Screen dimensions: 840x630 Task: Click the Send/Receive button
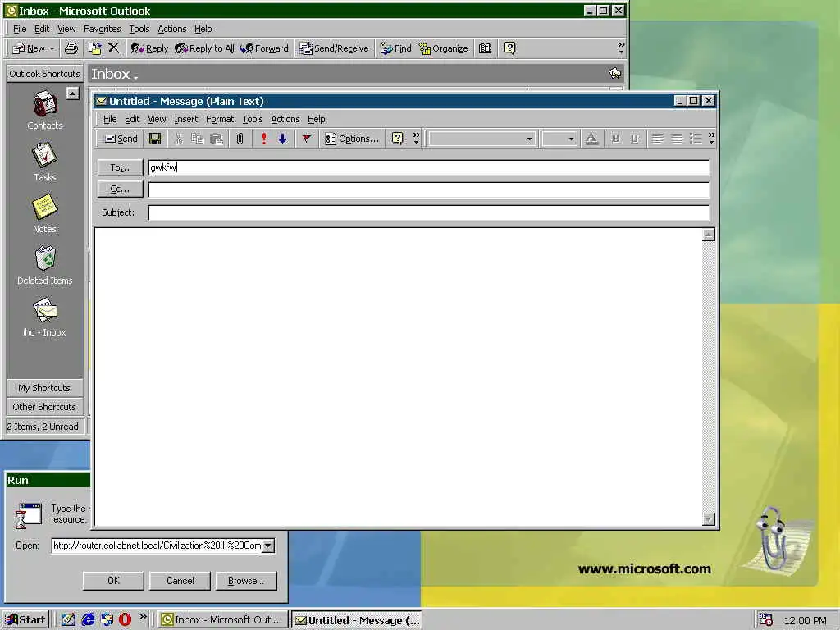coord(335,48)
